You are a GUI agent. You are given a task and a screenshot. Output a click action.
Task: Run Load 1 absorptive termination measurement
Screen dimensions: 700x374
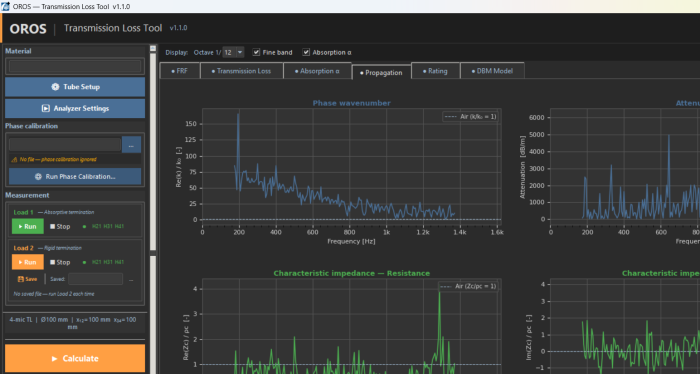coord(28,226)
